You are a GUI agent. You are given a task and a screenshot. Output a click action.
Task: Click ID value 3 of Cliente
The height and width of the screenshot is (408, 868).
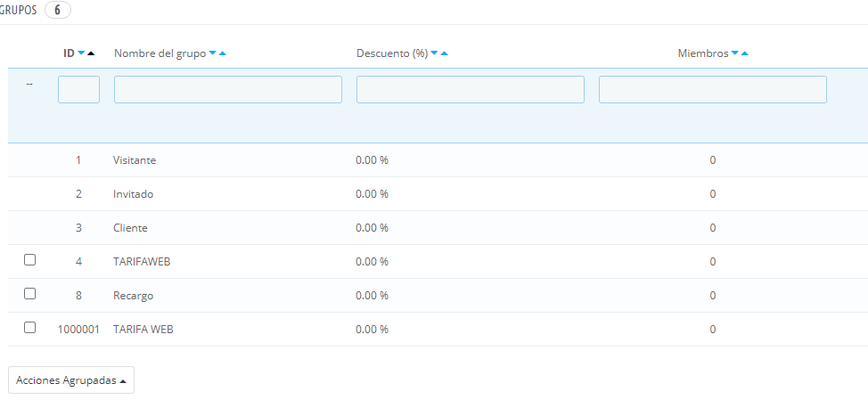tap(78, 228)
